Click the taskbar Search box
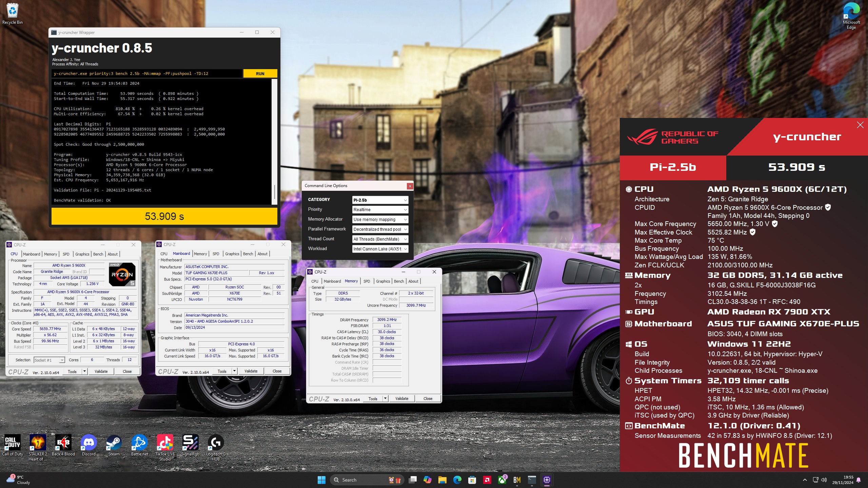Screen dimensions: 868x488 (367, 480)
